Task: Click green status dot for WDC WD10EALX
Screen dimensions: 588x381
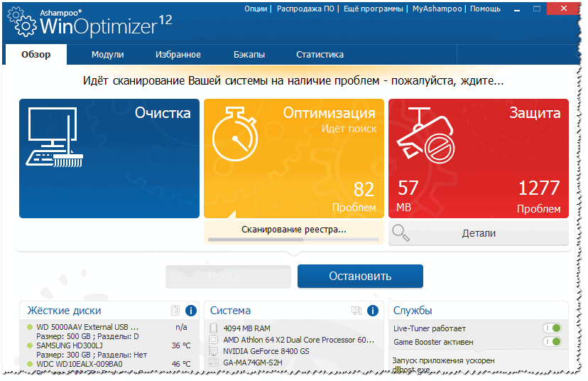Action: [30, 364]
